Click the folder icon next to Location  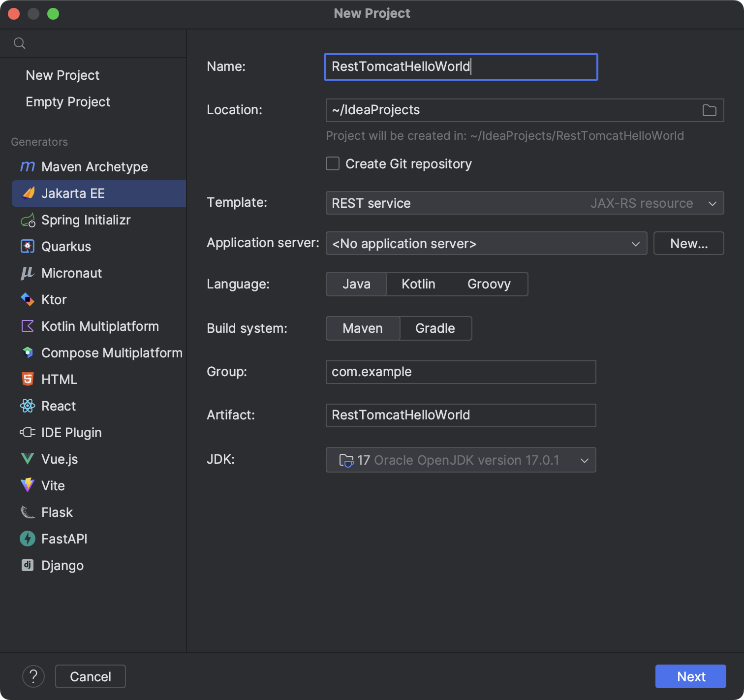coord(709,110)
